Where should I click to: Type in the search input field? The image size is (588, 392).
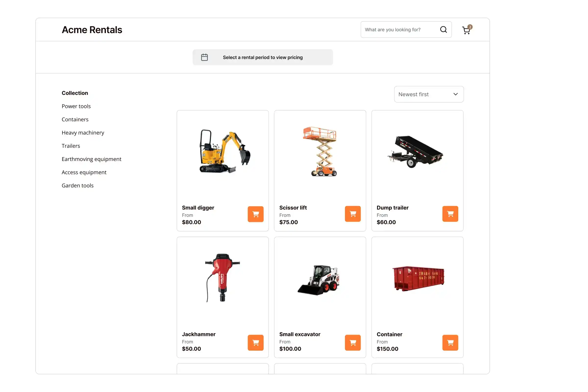coord(399,29)
